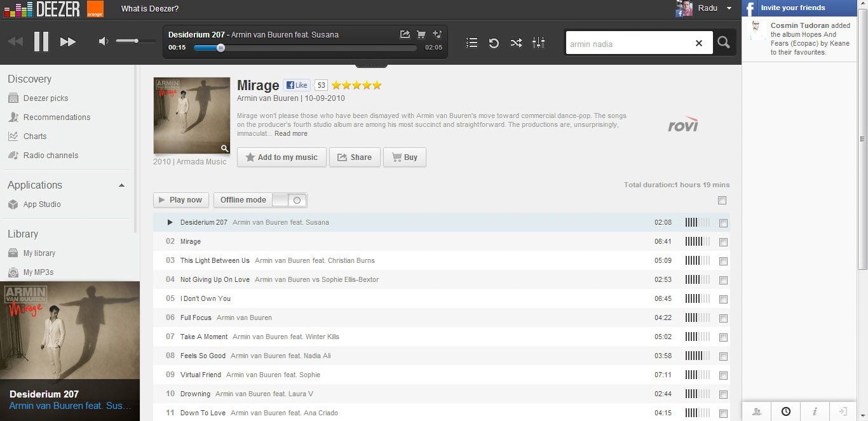Toggle repeat mode in the player

(494, 43)
